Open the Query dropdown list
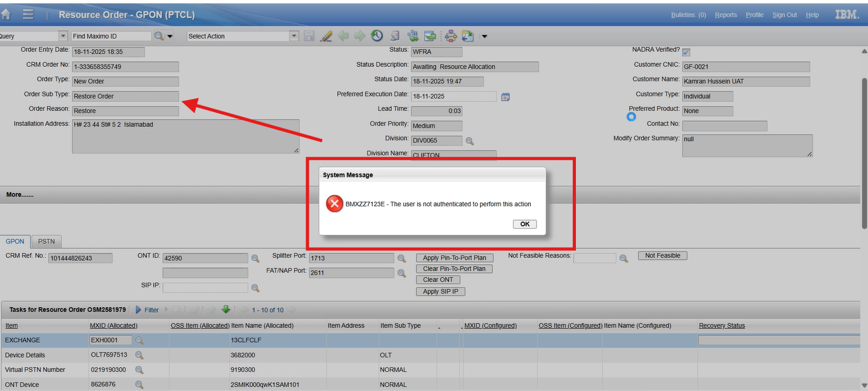The image size is (868, 391). 63,36
